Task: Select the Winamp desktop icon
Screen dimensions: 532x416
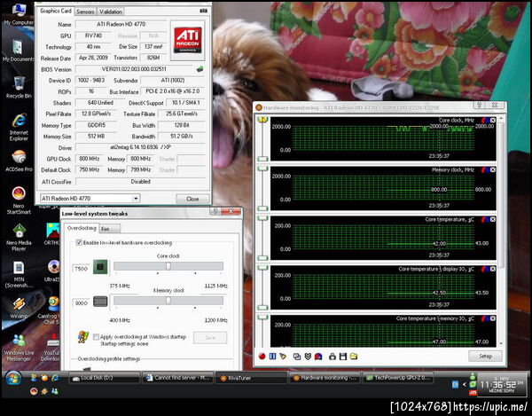Action: 19,308
